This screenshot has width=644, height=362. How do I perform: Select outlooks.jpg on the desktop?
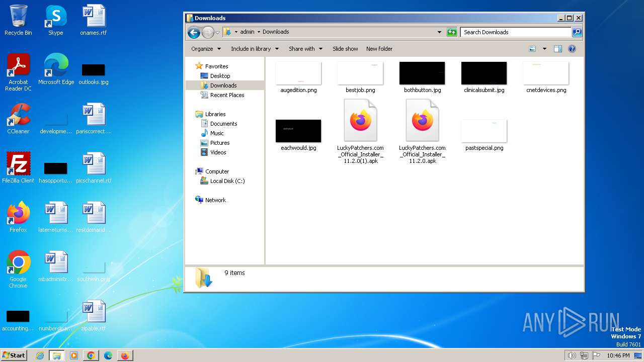coord(94,74)
